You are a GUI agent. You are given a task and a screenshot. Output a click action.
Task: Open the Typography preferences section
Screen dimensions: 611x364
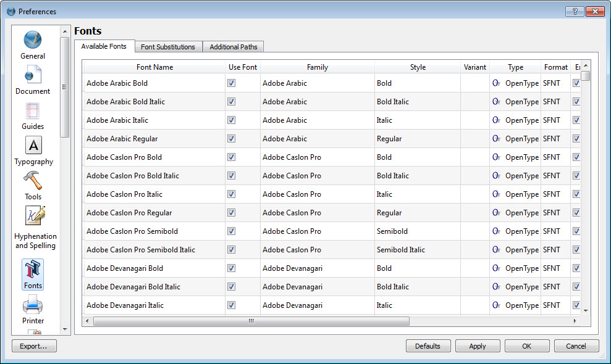[x=33, y=151]
